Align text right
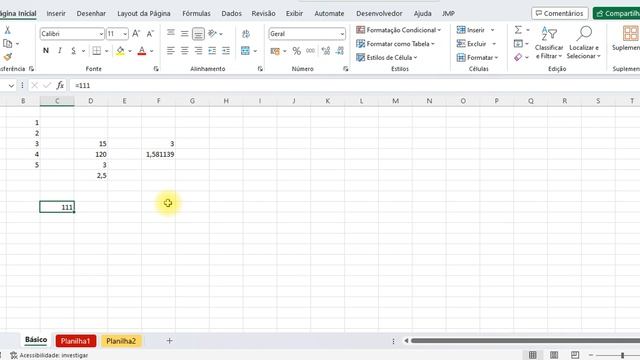 point(198,51)
